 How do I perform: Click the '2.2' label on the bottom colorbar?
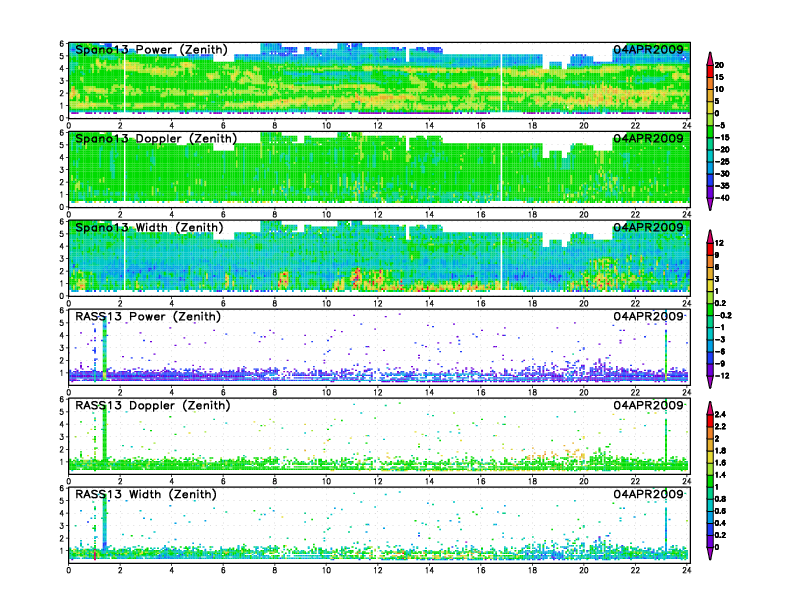tap(720, 427)
